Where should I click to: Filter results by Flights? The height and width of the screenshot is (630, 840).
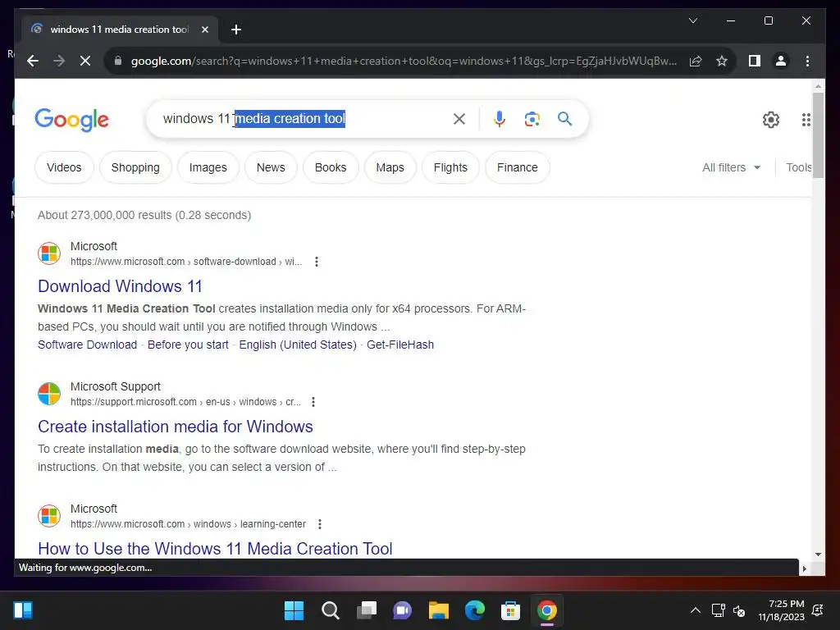(450, 167)
